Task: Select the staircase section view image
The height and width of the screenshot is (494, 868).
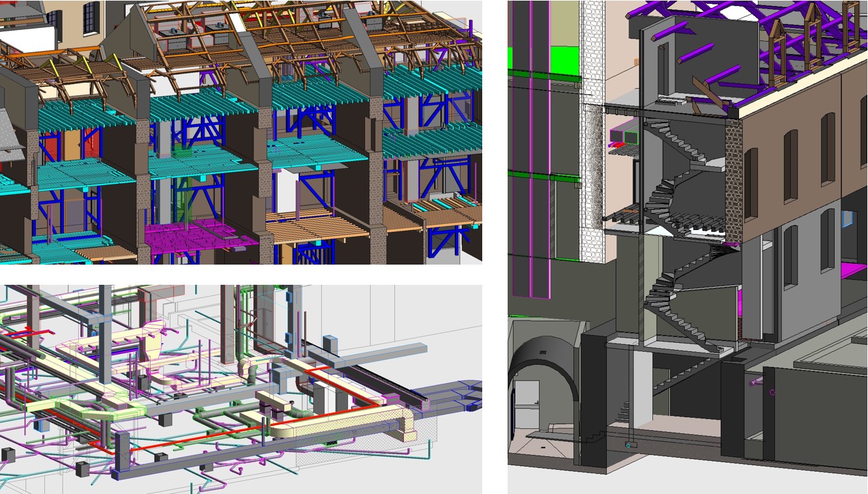Action: coord(687,246)
